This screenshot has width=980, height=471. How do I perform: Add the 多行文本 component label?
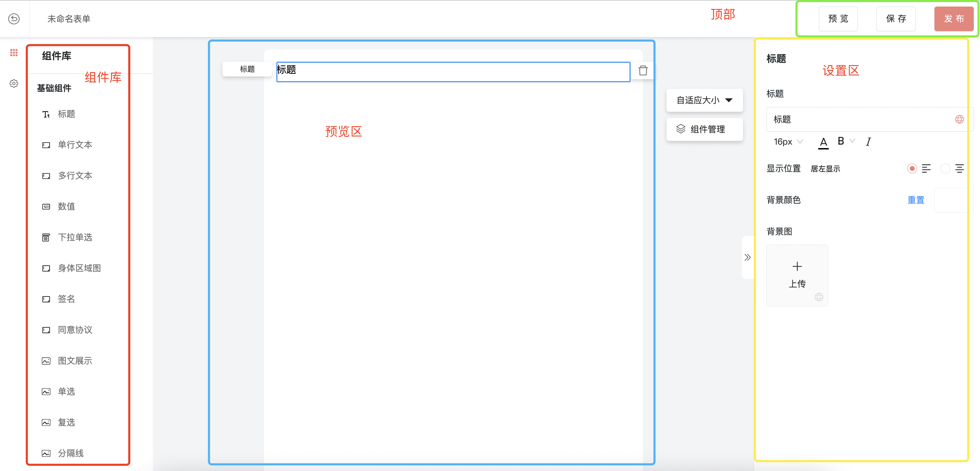[75, 176]
